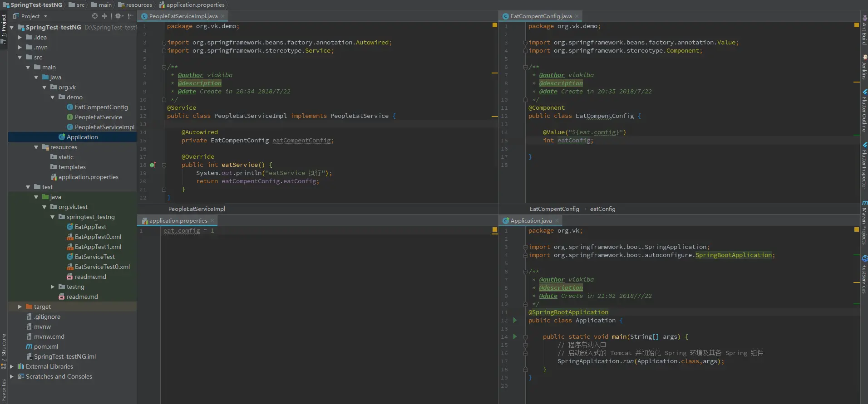Click SpringTest-testNG in navigation bar
Screen dimensions: 868x404
point(32,5)
